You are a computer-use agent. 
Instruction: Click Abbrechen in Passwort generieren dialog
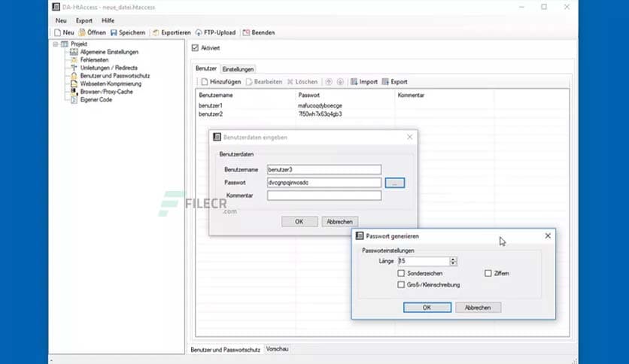(478, 308)
